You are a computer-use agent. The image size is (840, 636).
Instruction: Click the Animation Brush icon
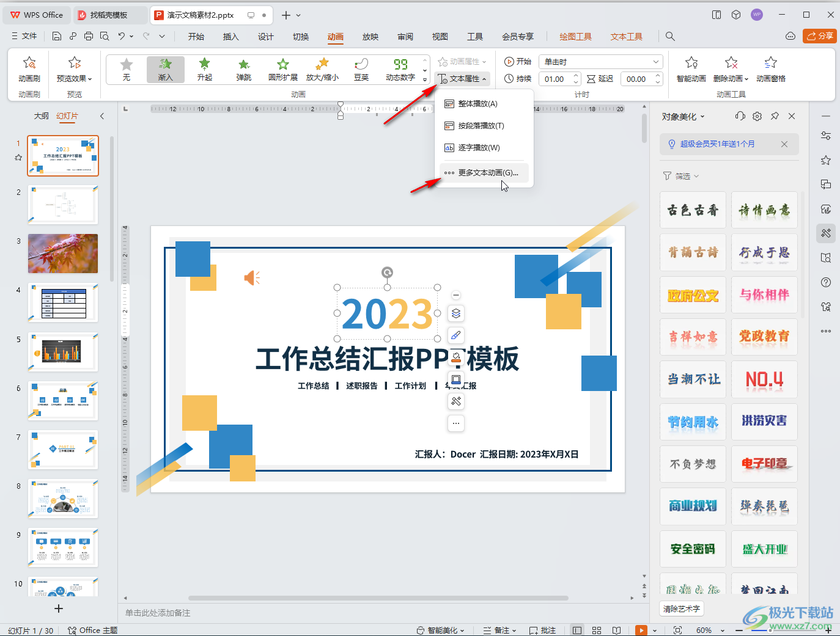coord(29,63)
